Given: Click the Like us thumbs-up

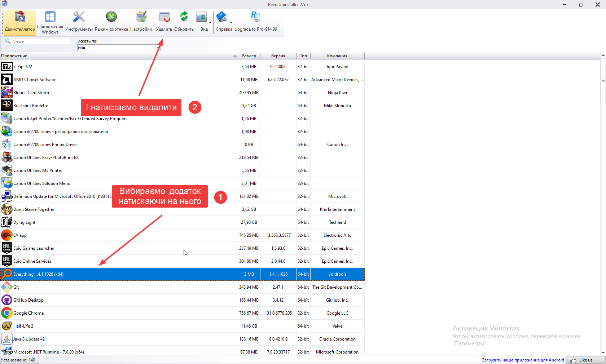Looking at the screenshot, I should coord(573,360).
